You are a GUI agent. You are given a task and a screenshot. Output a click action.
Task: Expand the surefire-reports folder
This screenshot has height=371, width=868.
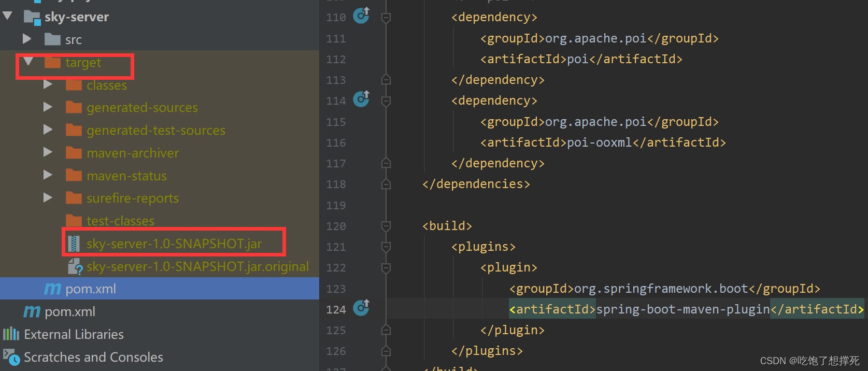pos(48,197)
